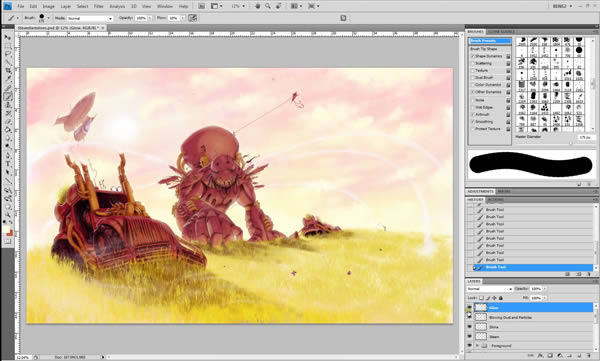
Task: Click the foreground color swatch
Action: (6, 229)
